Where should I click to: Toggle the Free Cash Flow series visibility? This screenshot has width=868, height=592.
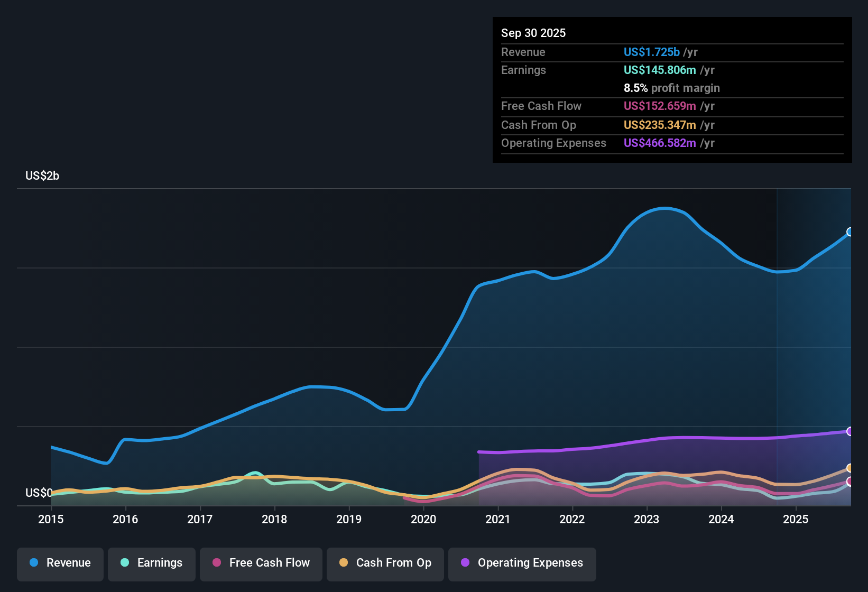261,563
